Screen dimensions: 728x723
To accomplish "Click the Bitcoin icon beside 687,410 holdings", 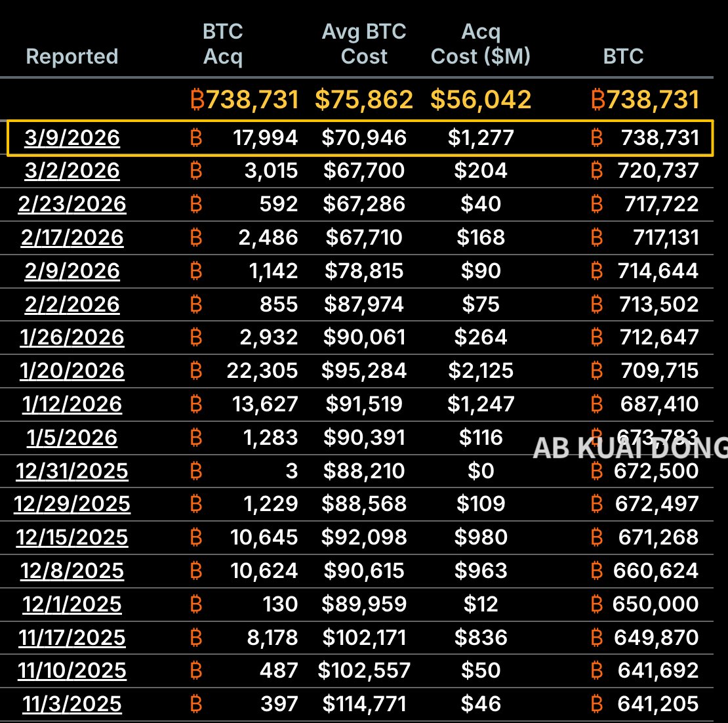I will tap(596, 404).
